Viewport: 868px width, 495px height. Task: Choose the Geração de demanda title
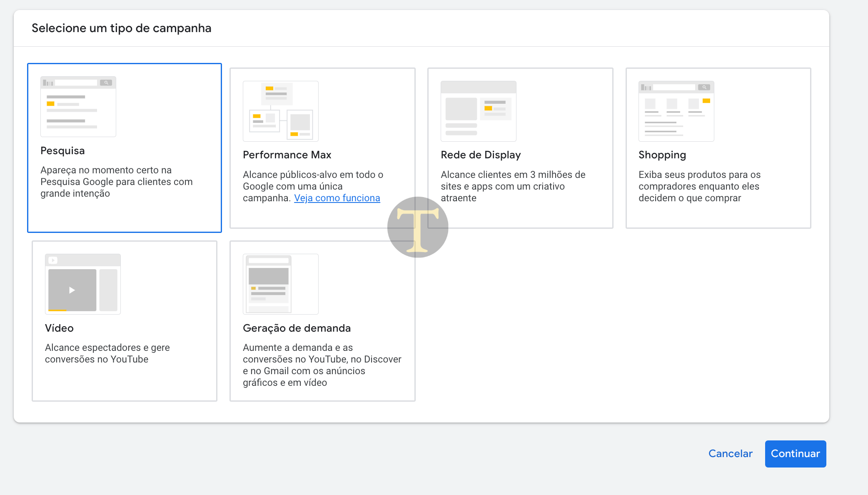click(297, 328)
